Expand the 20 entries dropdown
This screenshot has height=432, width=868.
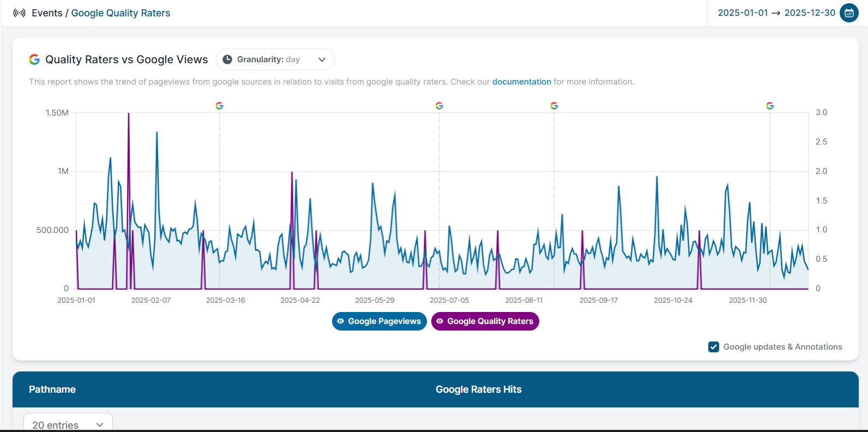[x=68, y=424]
